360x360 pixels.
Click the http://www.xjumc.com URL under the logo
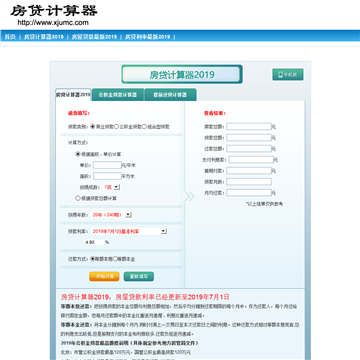(x=53, y=23)
